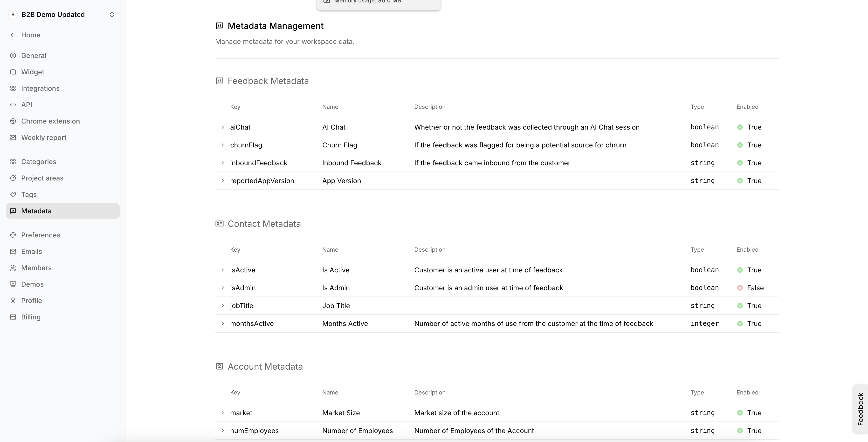The height and width of the screenshot is (442, 868).
Task: Go back via the Home link
Action: pos(30,35)
